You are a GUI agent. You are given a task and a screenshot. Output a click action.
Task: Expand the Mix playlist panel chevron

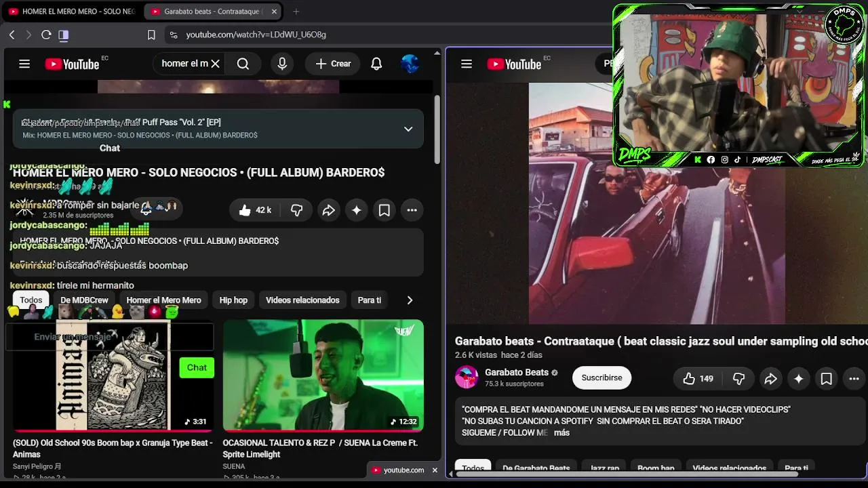[408, 129]
